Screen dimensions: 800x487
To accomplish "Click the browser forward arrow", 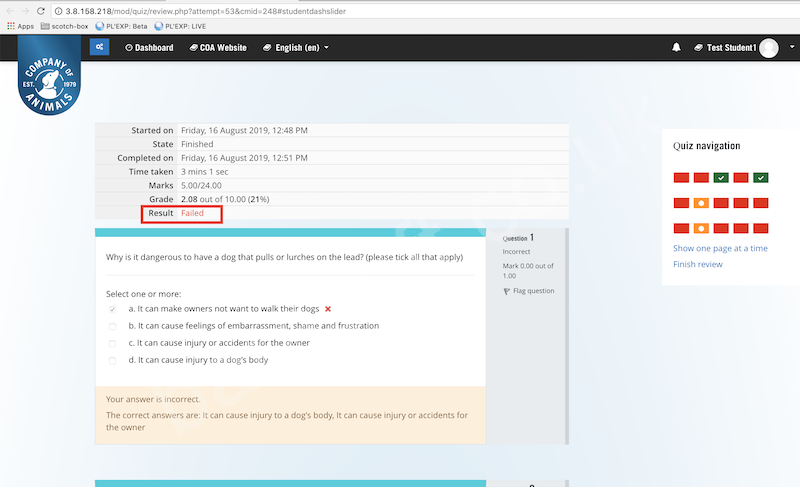I will (25, 11).
